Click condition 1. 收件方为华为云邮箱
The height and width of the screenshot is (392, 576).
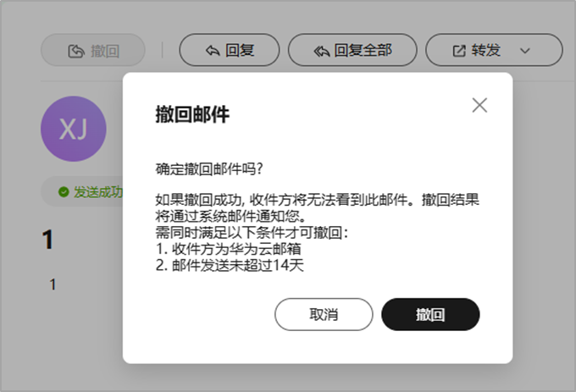click(x=228, y=249)
